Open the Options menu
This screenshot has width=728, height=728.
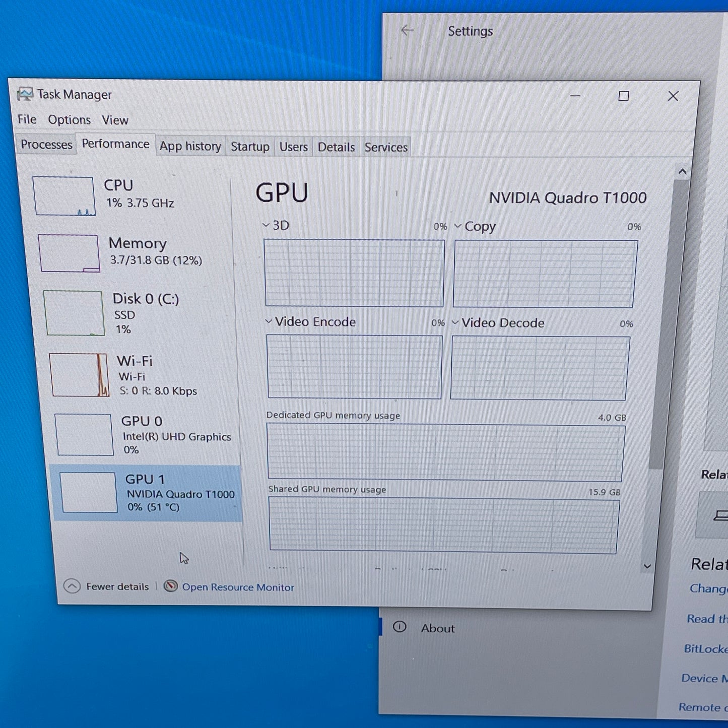[69, 120]
